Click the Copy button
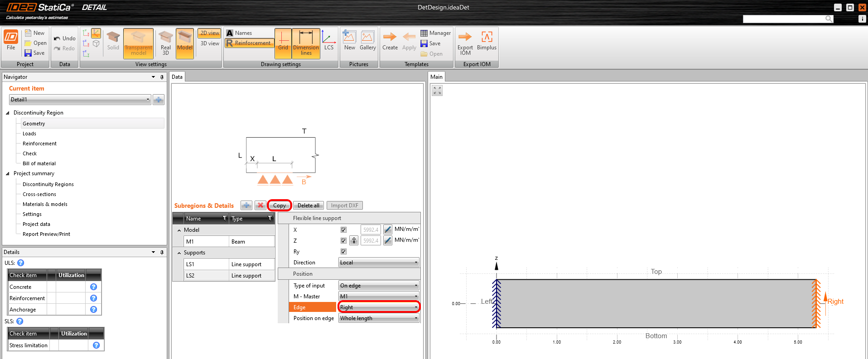 pos(279,206)
